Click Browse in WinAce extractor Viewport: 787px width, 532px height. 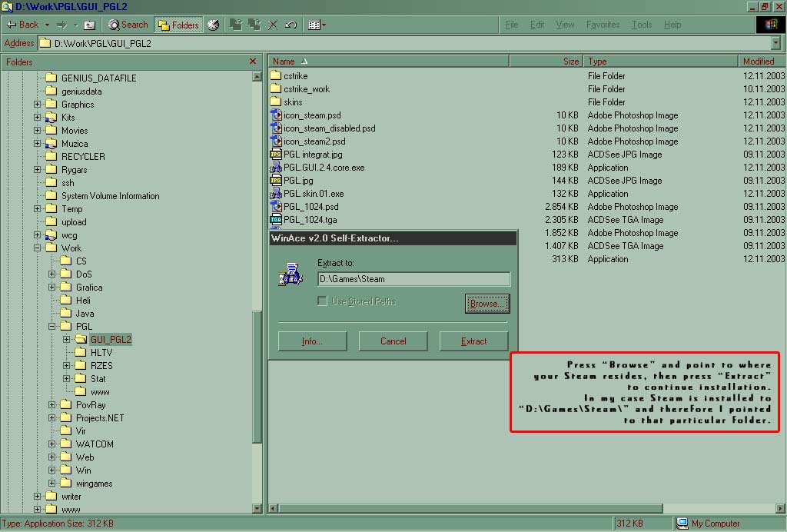(486, 304)
